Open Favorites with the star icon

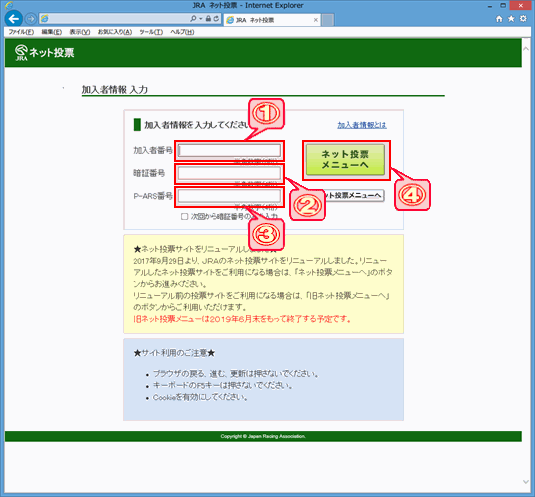[x=511, y=19]
